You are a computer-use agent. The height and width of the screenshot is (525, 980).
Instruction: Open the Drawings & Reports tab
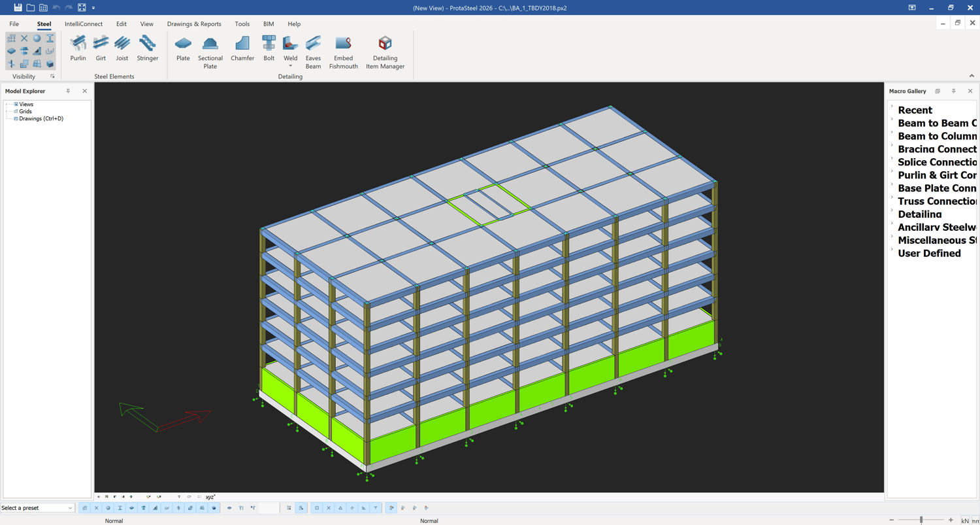194,24
